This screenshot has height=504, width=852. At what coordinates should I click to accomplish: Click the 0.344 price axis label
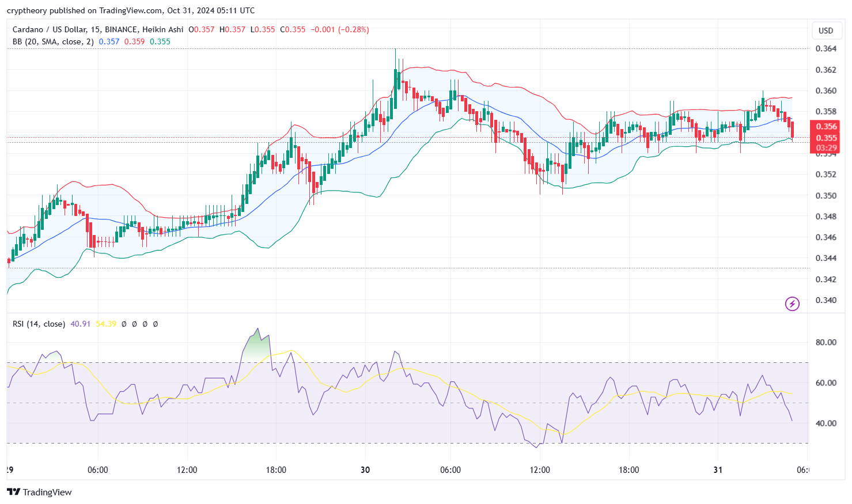tap(826, 258)
